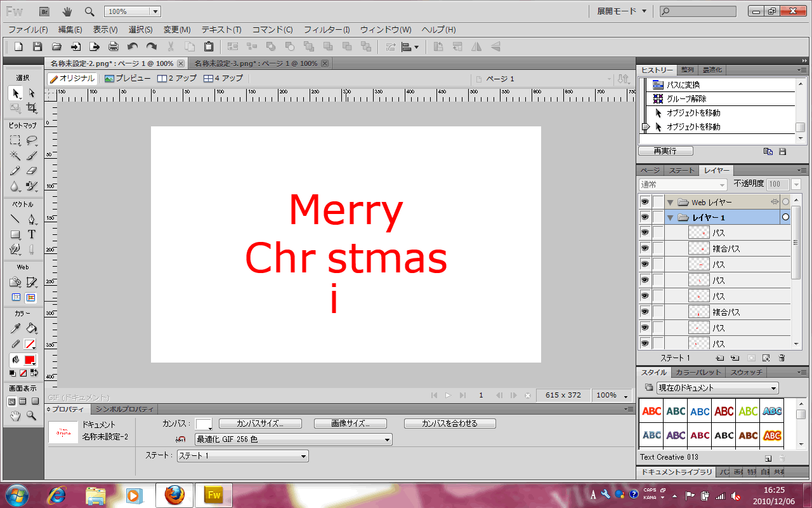Click the delete trash icon in Layers panel

[x=782, y=358]
